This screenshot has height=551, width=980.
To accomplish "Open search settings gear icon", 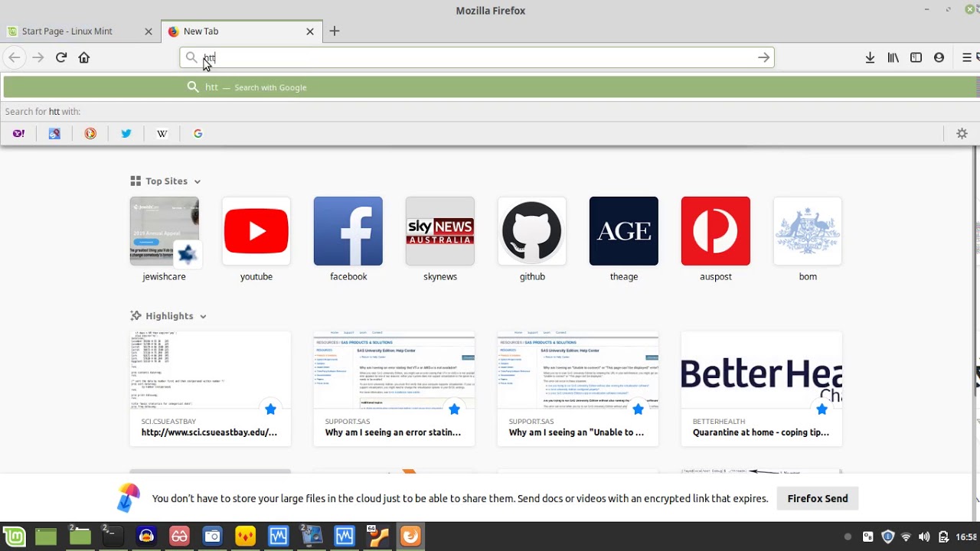I will 962,133.
